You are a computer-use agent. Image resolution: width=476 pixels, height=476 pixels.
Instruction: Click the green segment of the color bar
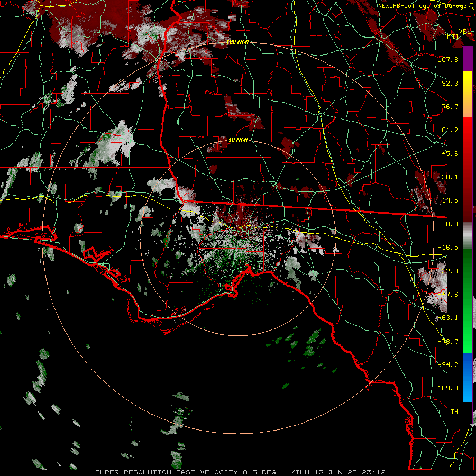click(467, 300)
